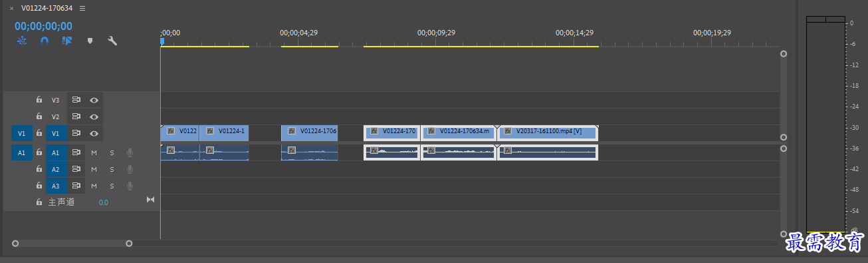Select first video clip V0122 on V1

179,132
